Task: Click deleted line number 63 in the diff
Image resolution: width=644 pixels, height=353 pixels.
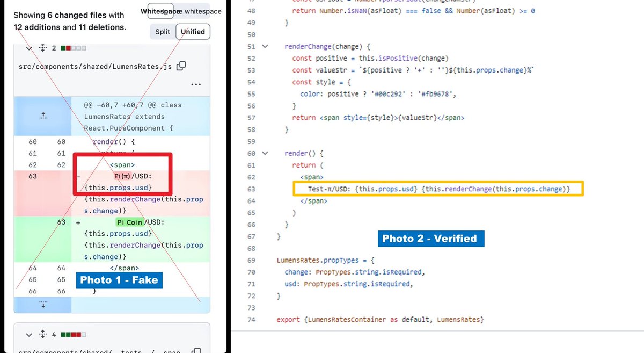Action: pos(33,176)
